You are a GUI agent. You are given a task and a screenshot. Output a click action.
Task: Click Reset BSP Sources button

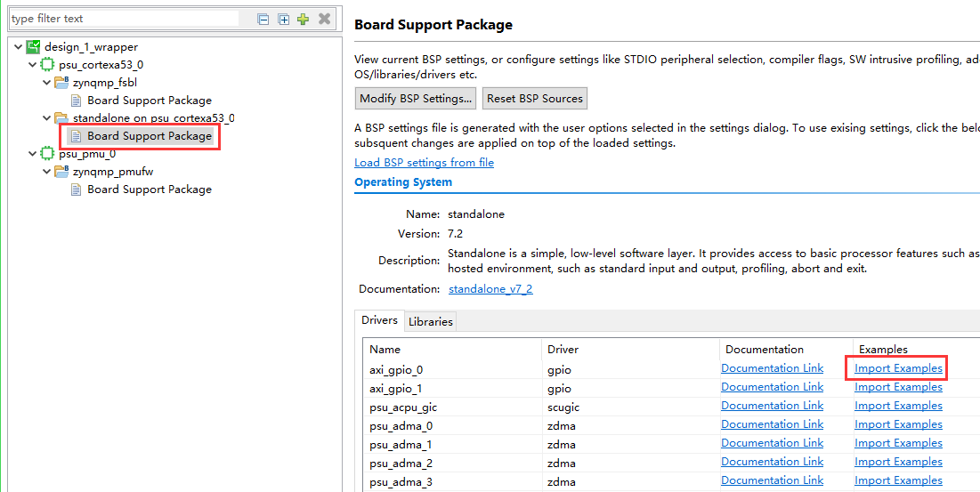(535, 99)
